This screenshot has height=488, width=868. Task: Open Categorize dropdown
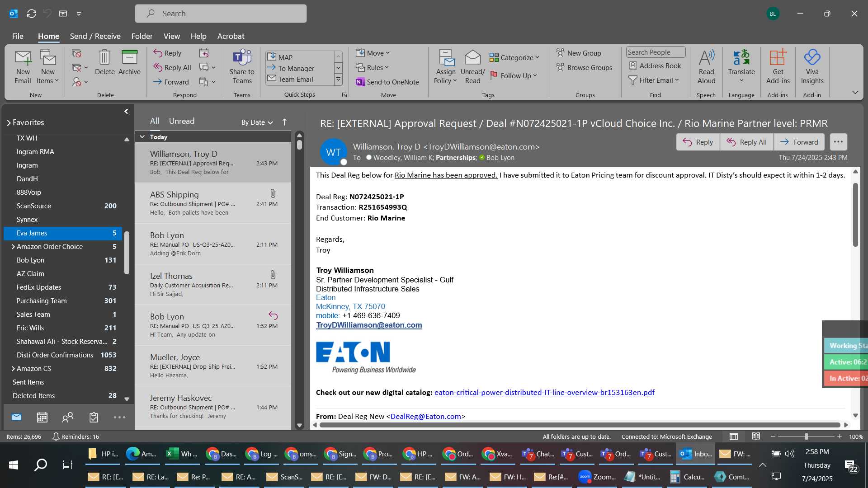tap(514, 57)
